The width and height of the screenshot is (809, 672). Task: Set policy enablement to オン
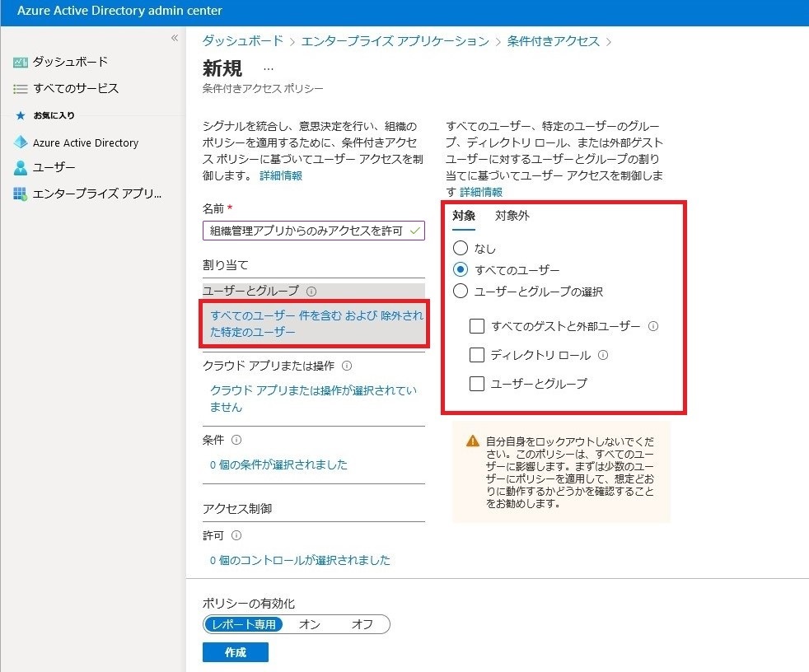click(310, 624)
